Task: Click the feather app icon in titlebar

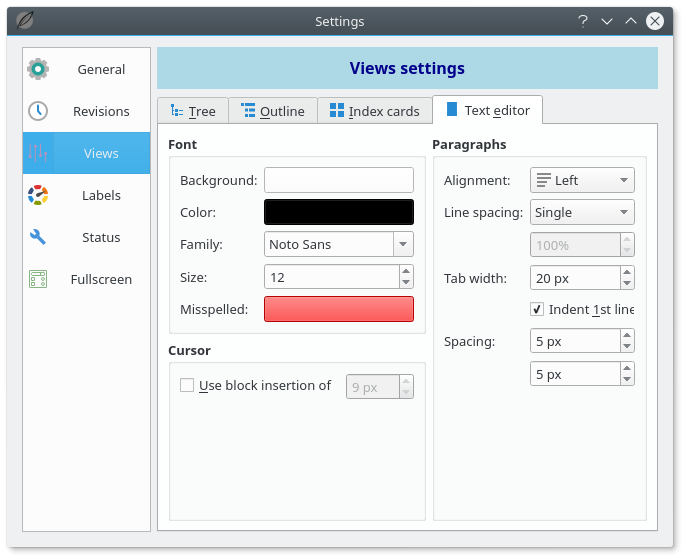Action: coord(24,21)
